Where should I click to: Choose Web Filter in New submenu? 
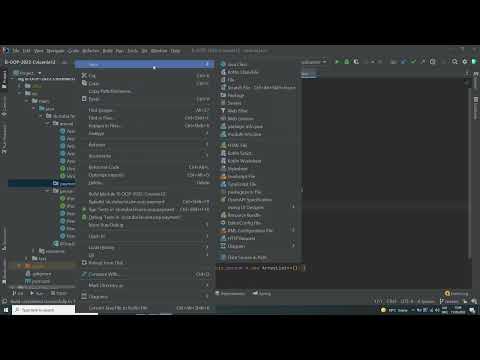click(259, 111)
